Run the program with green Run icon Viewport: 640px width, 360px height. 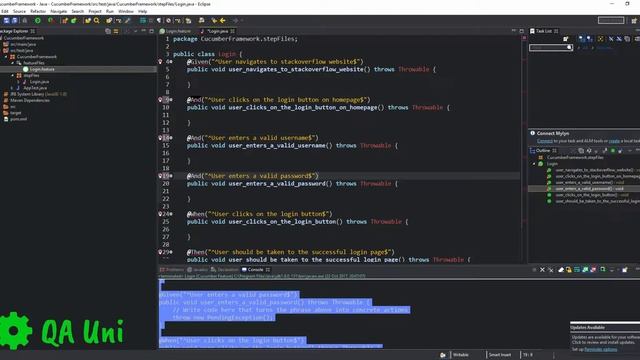coord(38,20)
